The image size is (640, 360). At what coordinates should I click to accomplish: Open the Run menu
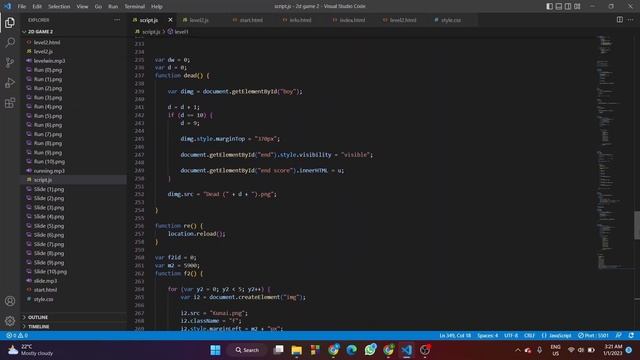click(113, 7)
